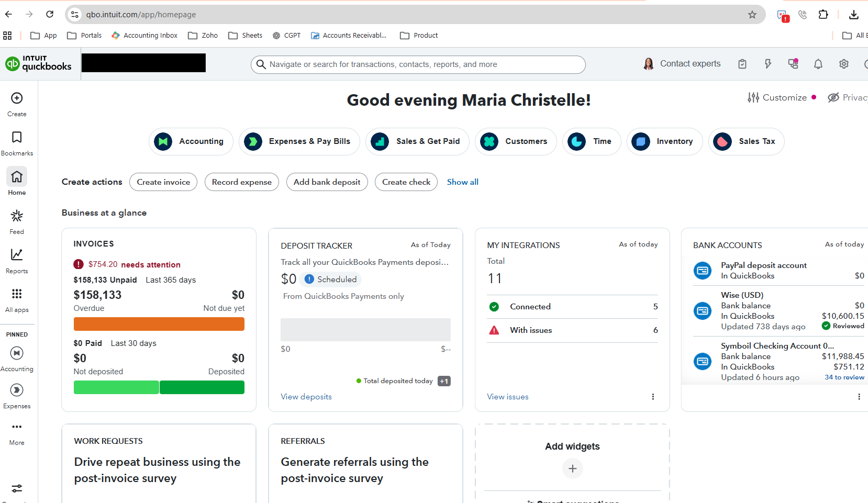Screen dimensions: 868x503
Task: Click the Create invoice button
Action: tap(163, 182)
